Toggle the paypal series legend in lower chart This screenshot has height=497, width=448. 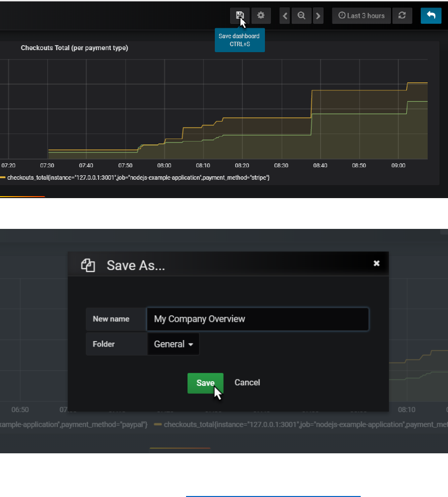74,425
